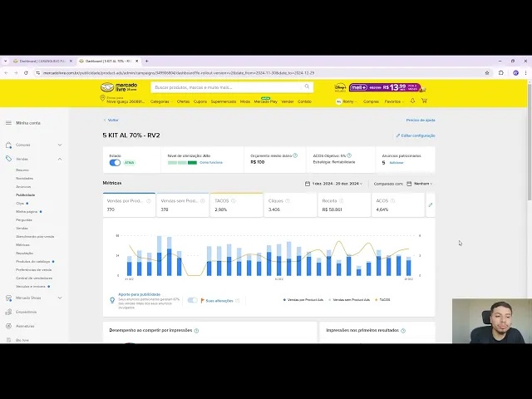Open the browser tab search dropdown arrow
Image resolution: width=532 pixels, height=399 pixels.
coord(6,61)
